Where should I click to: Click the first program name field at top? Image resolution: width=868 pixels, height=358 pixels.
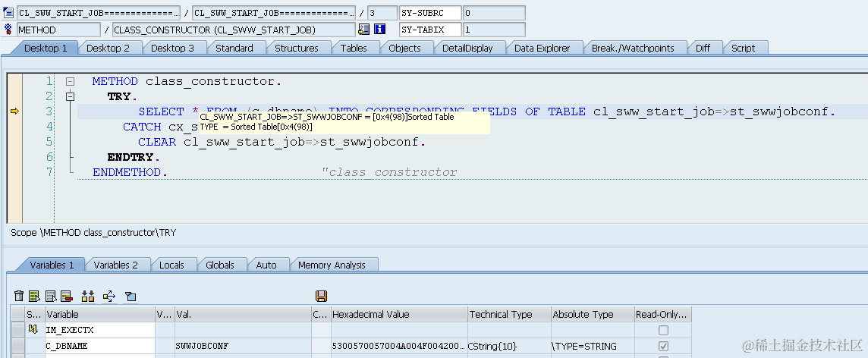[x=99, y=12]
